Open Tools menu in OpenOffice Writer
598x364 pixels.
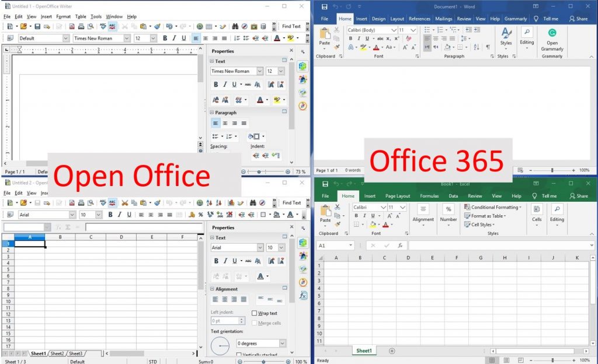point(96,17)
